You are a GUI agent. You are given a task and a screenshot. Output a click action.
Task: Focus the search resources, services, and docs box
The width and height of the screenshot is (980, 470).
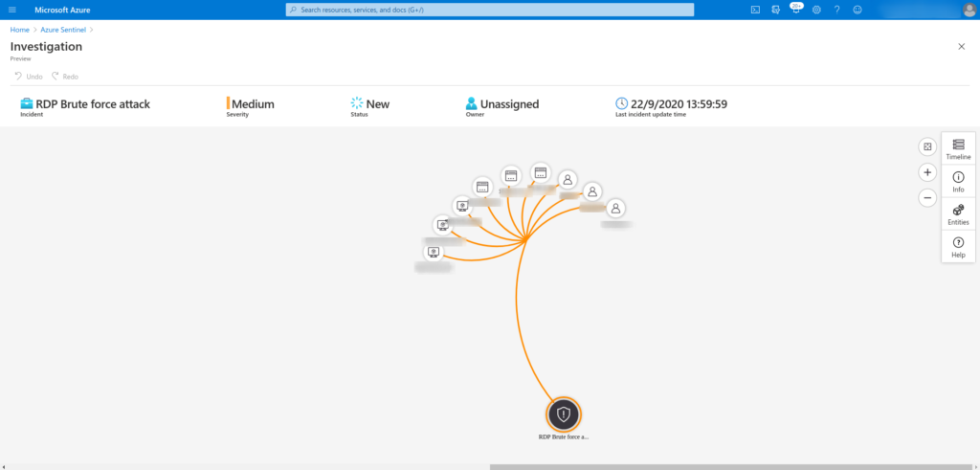pos(489,10)
